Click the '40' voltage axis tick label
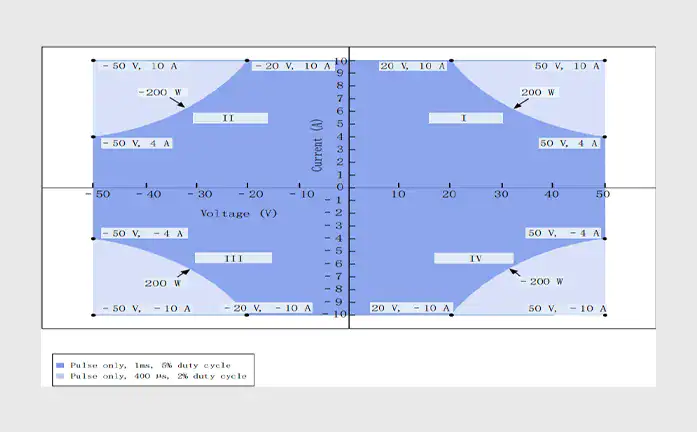 (x=552, y=195)
